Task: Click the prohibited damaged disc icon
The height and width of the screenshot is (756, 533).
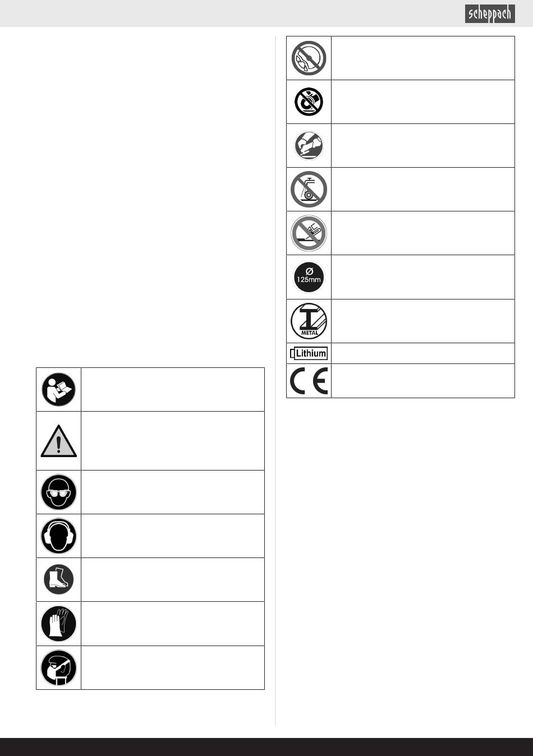Action: click(x=309, y=58)
